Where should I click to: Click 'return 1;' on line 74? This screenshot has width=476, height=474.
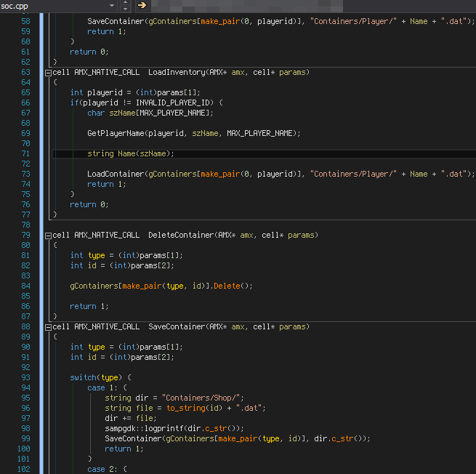tap(106, 185)
